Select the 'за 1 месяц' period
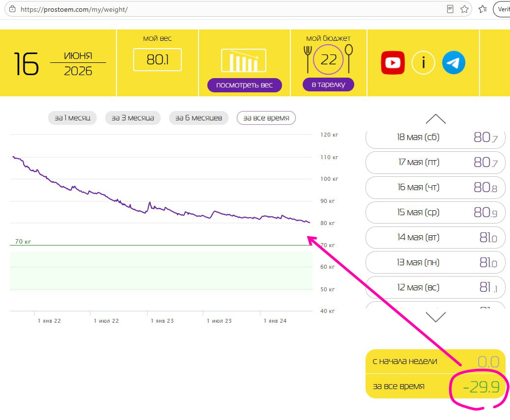 [x=72, y=118]
